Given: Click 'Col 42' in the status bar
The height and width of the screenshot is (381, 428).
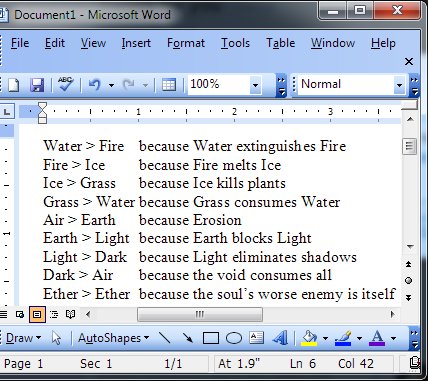Looking at the screenshot, I should click(356, 364).
